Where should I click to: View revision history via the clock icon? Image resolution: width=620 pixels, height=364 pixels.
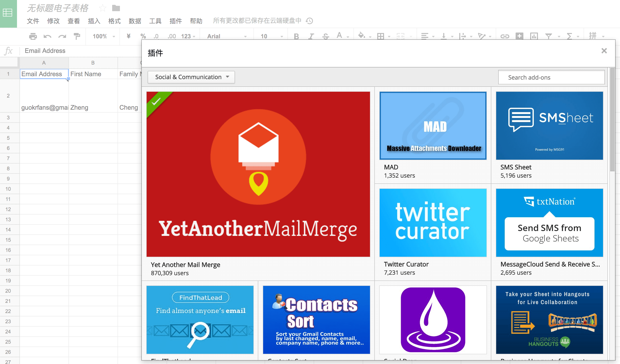tap(309, 21)
